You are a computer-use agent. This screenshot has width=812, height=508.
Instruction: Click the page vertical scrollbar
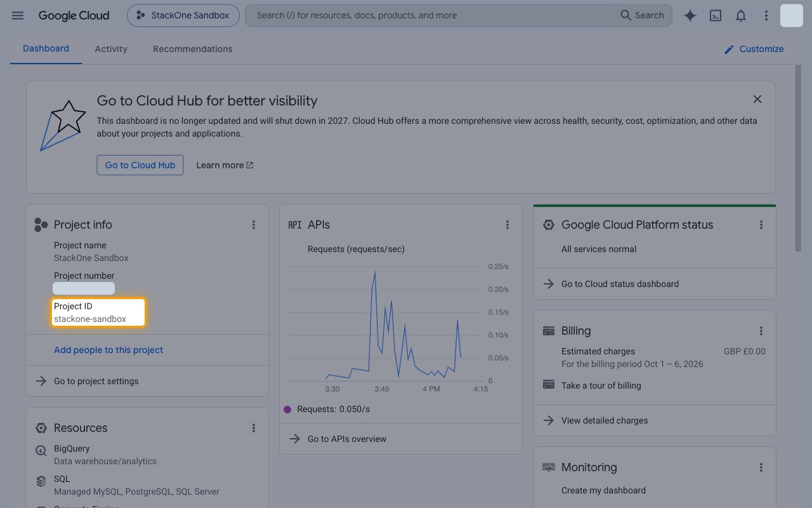point(798,159)
